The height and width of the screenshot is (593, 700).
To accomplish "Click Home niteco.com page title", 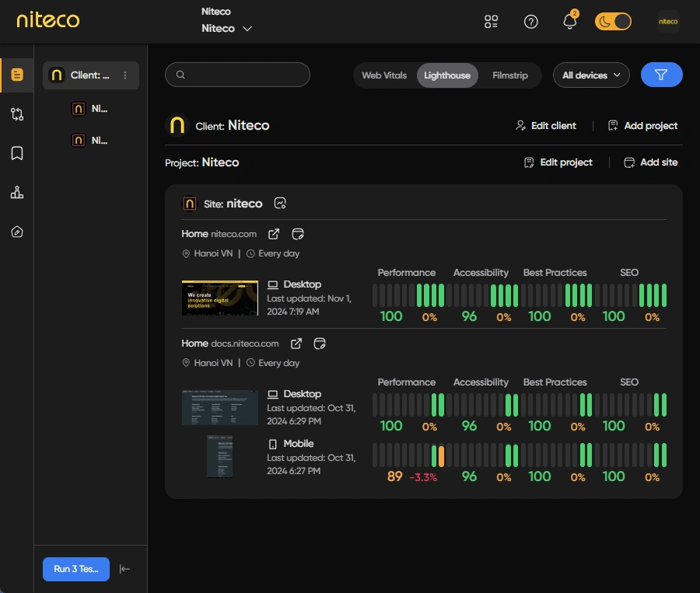I will coord(219,234).
